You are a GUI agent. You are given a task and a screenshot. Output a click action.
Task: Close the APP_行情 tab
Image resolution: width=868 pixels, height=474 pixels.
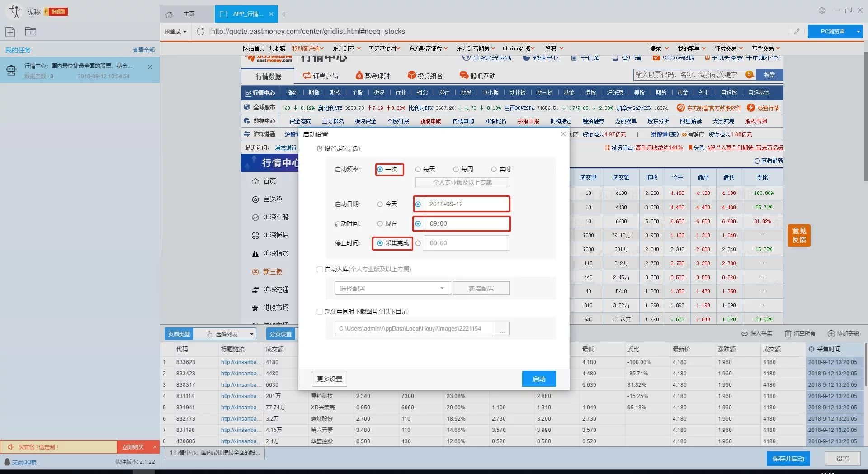[271, 14]
